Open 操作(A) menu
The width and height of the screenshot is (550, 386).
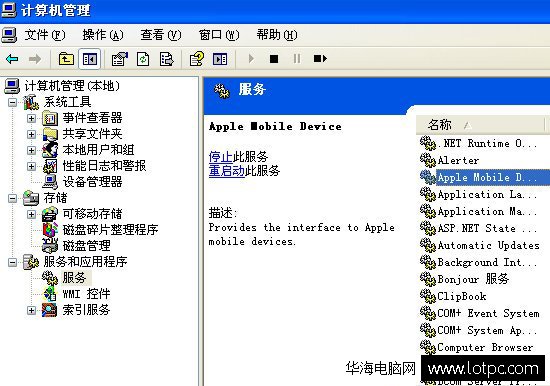(x=103, y=35)
